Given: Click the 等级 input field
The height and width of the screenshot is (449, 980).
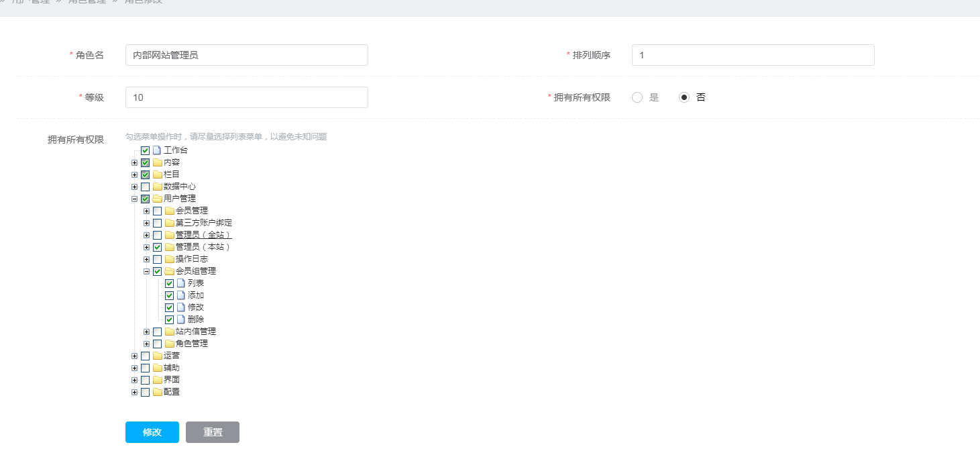Looking at the screenshot, I should [247, 97].
